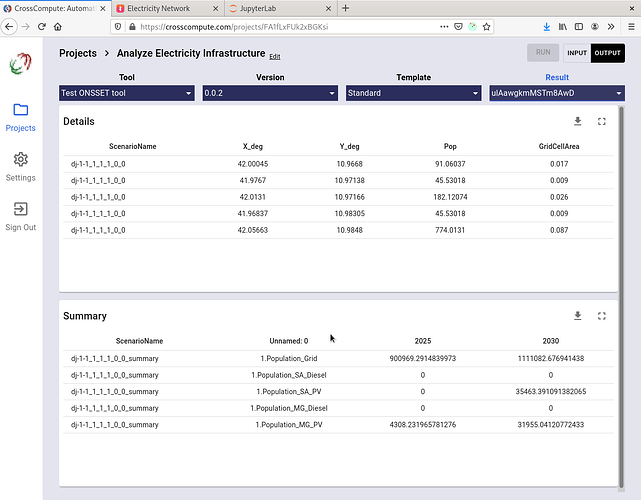Click the page vertical scrollbar
The height and width of the screenshot is (500, 641).
(621, 297)
